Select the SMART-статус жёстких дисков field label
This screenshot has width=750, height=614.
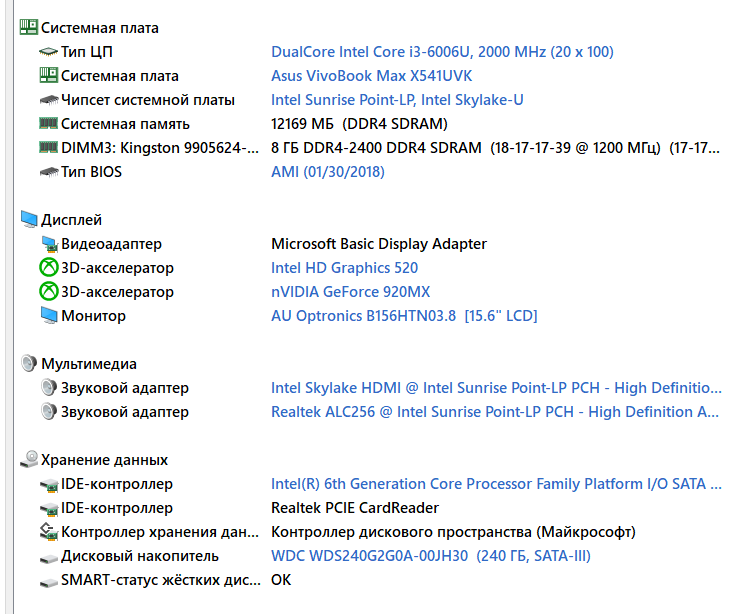[161, 580]
